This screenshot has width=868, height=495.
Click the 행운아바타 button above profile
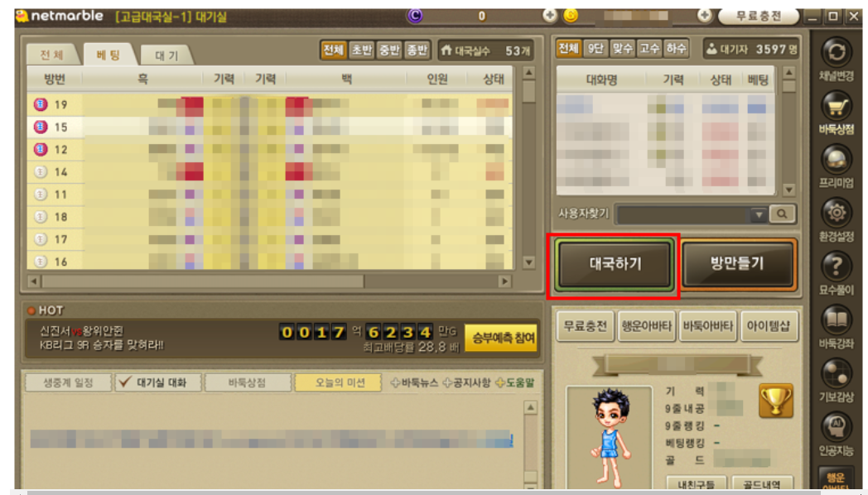pos(647,326)
